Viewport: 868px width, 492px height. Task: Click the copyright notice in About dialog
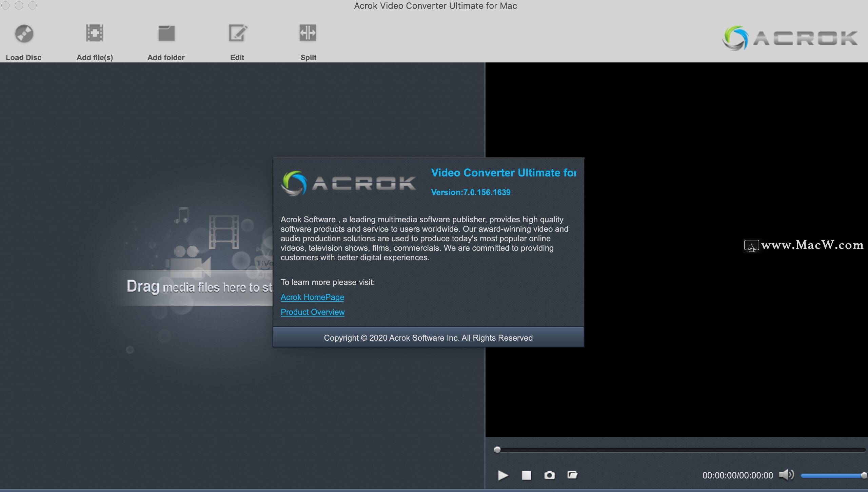tap(428, 338)
